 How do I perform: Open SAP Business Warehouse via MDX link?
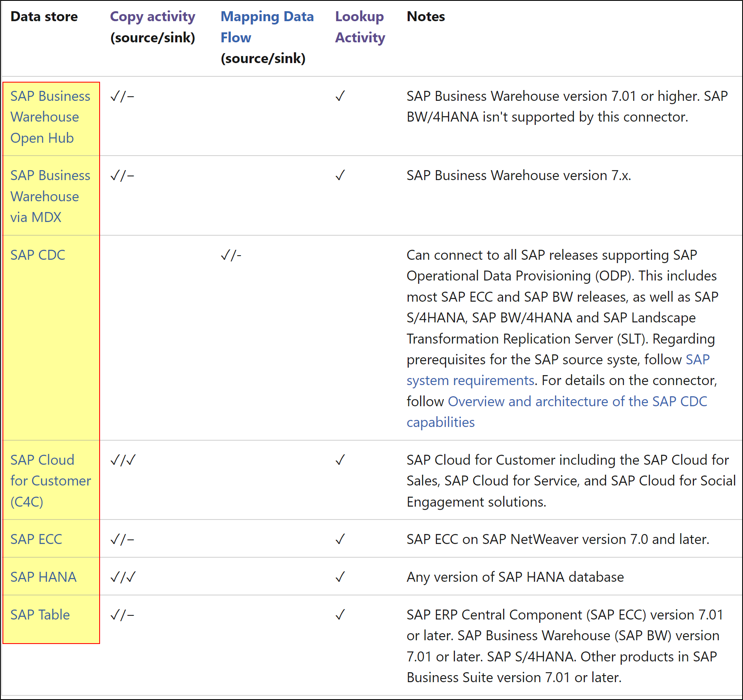click(50, 196)
